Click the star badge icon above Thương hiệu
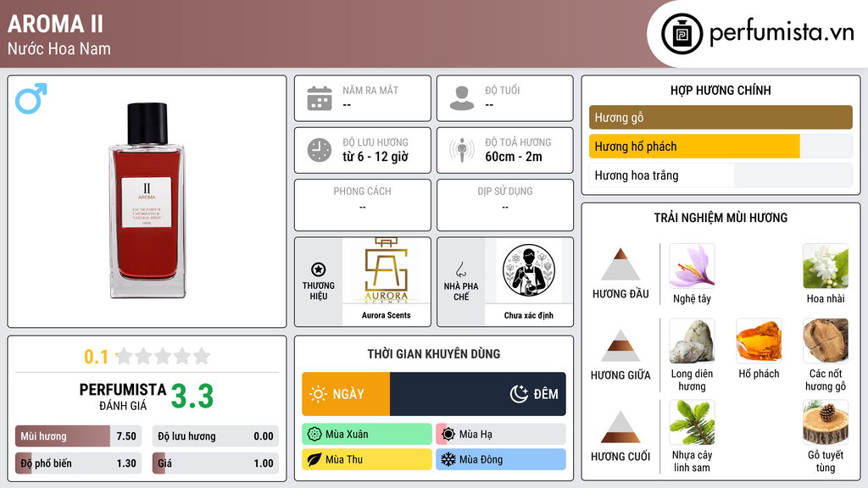The height and width of the screenshot is (488, 868). (x=319, y=269)
